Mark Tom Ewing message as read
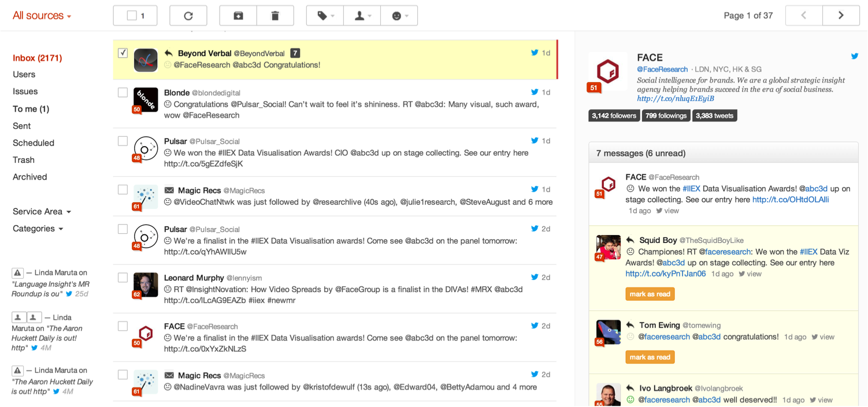868x407 pixels. [x=650, y=357]
